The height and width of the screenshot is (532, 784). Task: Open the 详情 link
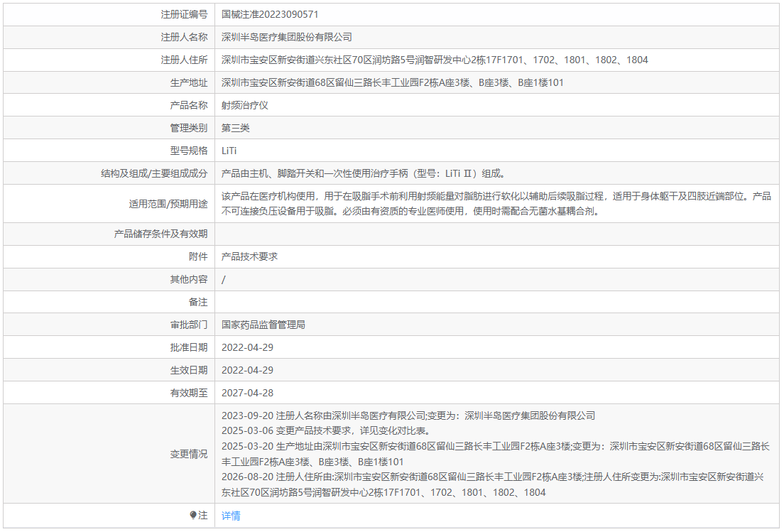(231, 516)
